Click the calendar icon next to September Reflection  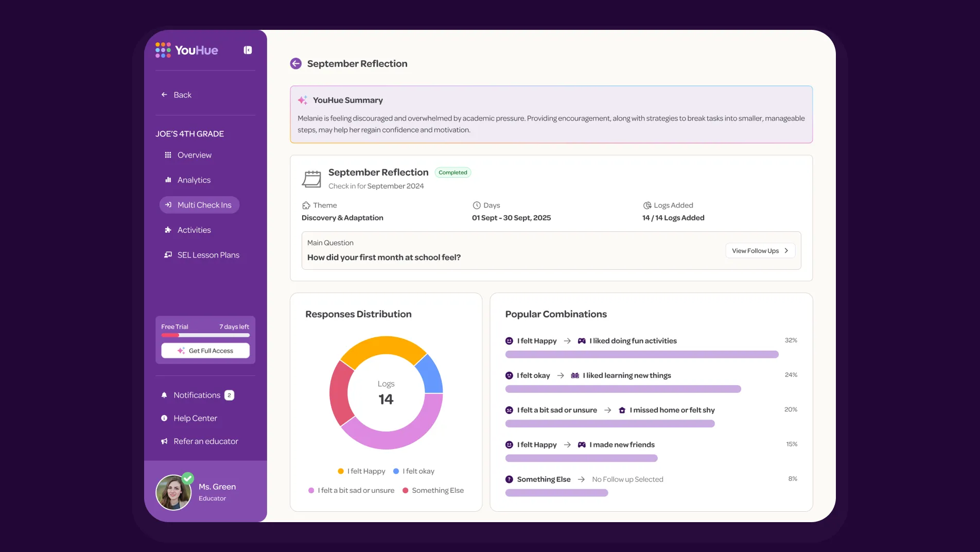click(x=311, y=179)
